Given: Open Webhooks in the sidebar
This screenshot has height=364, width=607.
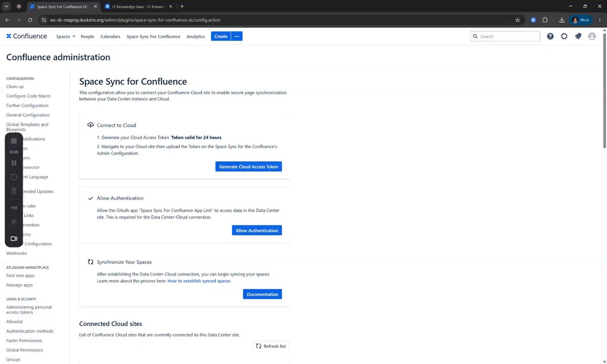Looking at the screenshot, I should 17,253.
